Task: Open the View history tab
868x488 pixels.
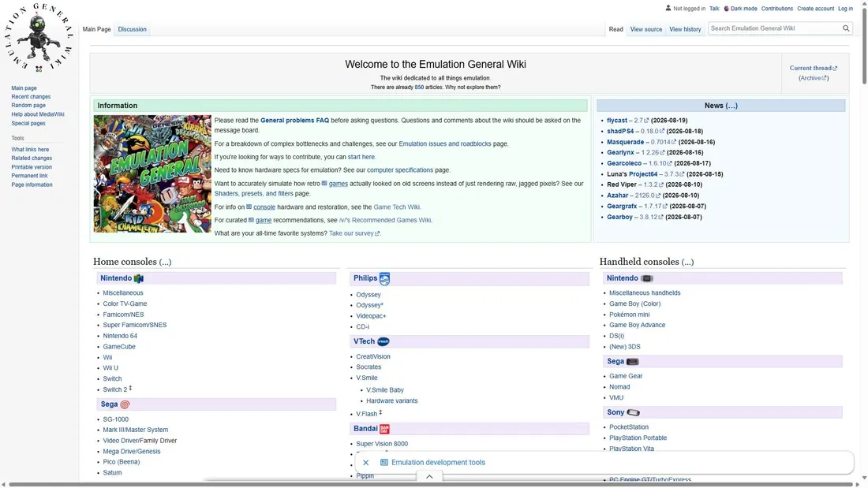Action: (x=685, y=29)
